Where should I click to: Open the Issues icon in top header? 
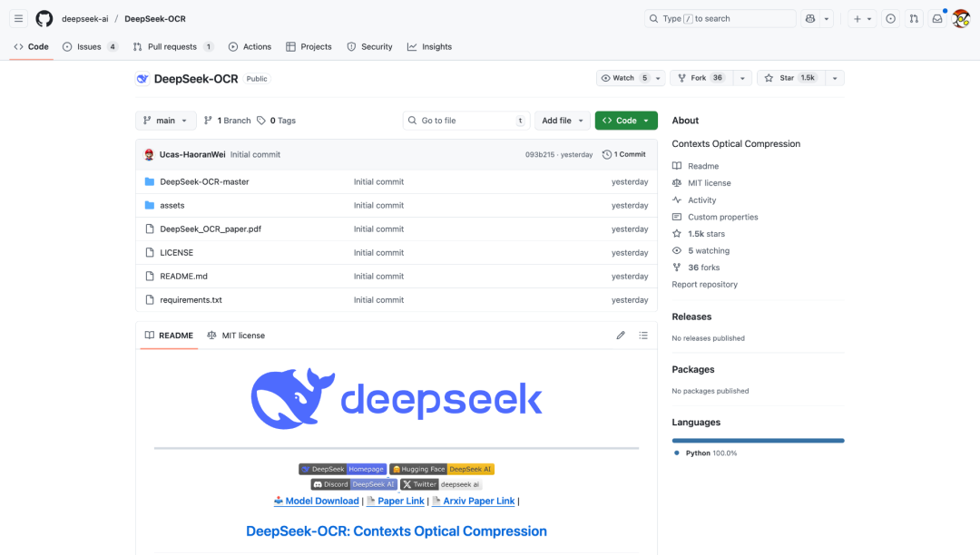(x=891, y=19)
